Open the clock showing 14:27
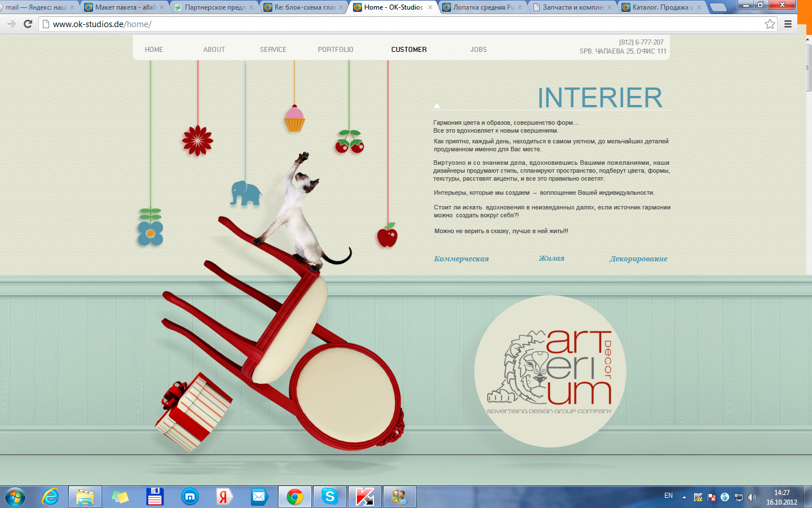 [x=782, y=497]
